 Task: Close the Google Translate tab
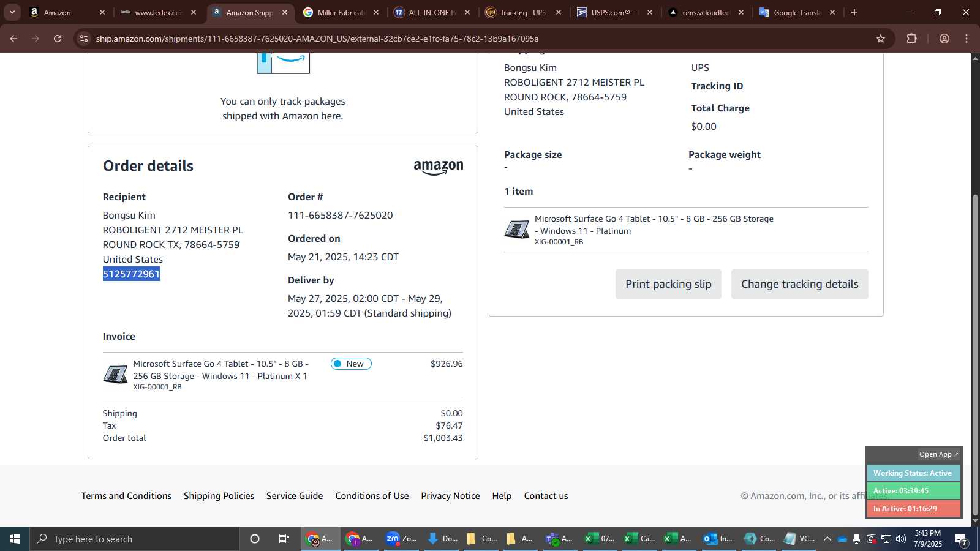[x=832, y=12]
